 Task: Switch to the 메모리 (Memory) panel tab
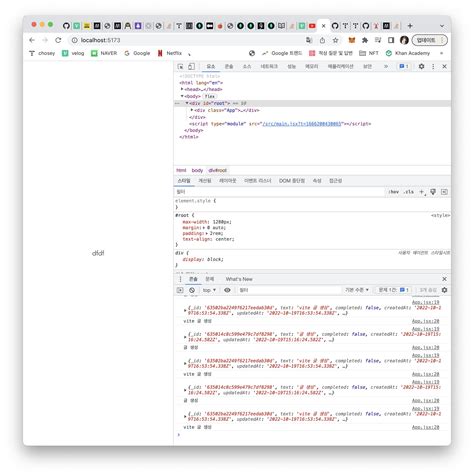click(x=312, y=67)
